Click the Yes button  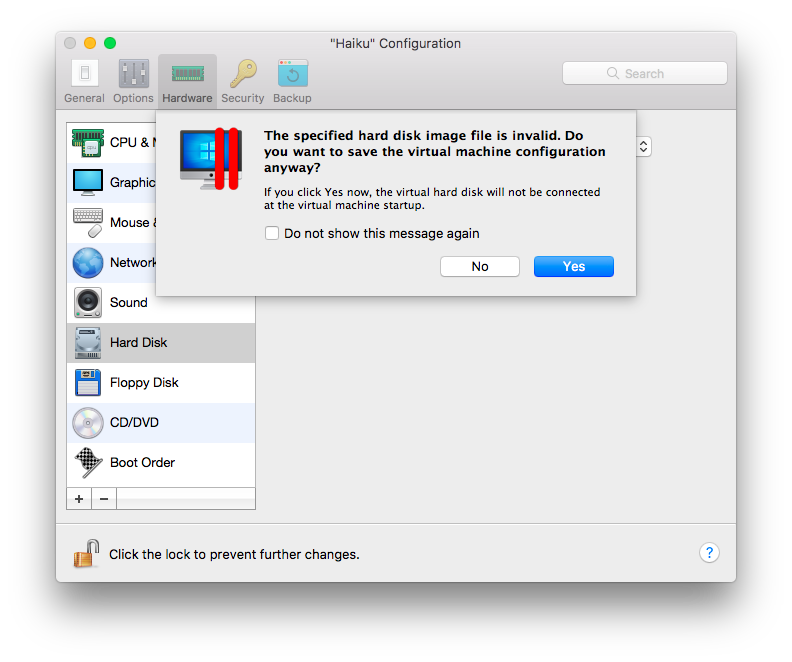coord(574,266)
